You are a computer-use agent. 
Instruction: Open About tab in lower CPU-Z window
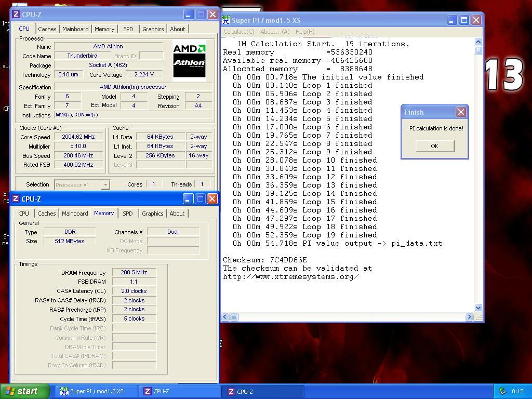[177, 214]
